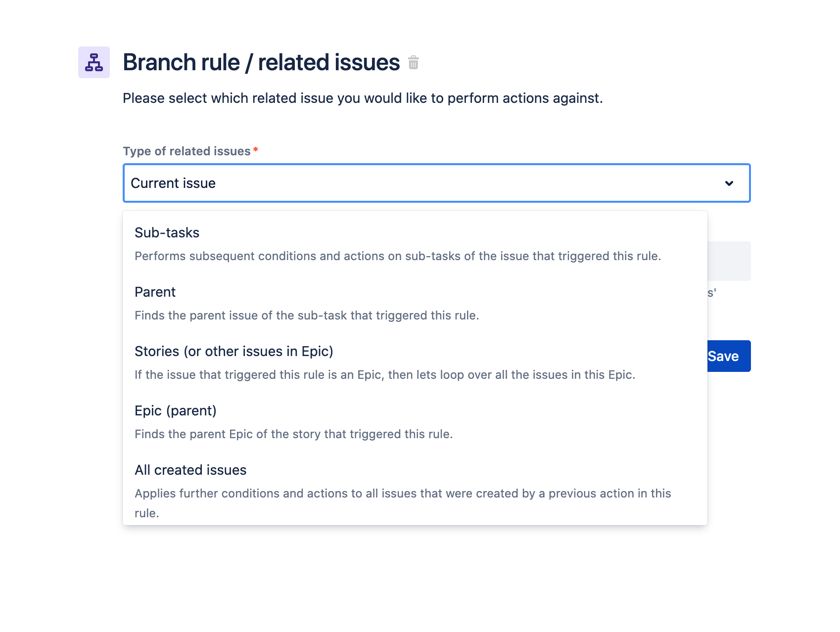Click "Finds the parent Epic of the story" text

click(294, 434)
